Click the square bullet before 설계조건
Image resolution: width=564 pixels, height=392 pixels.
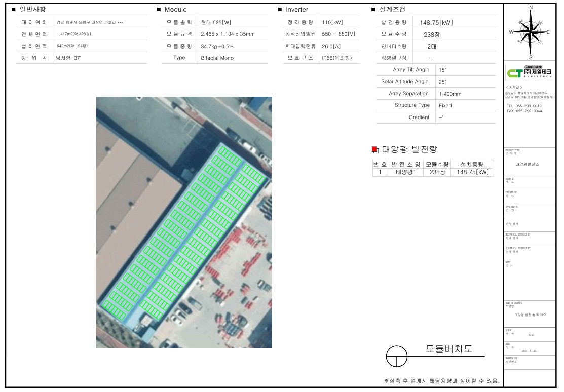tap(373, 10)
